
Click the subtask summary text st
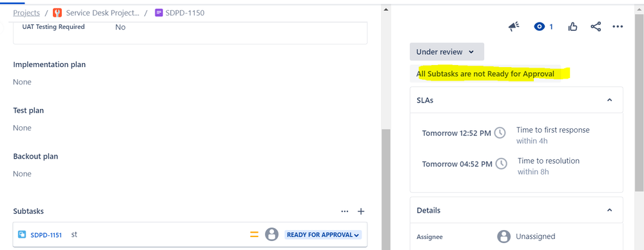pyautogui.click(x=74, y=235)
